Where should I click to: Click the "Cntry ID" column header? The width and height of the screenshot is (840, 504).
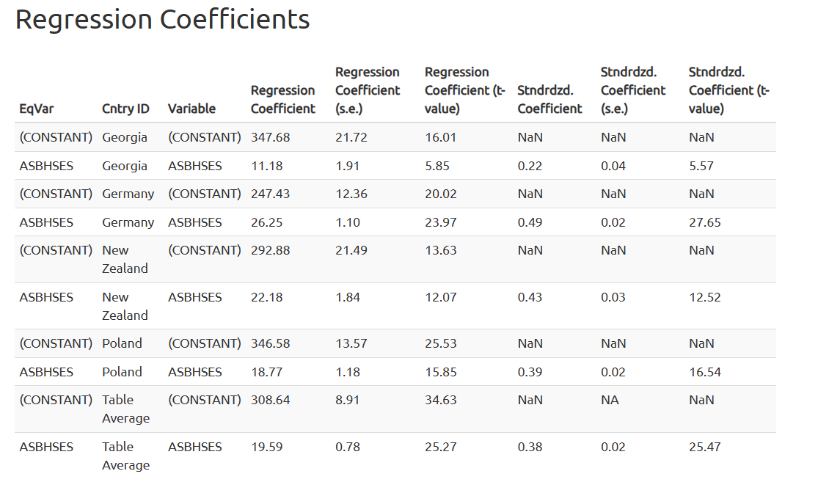click(125, 109)
